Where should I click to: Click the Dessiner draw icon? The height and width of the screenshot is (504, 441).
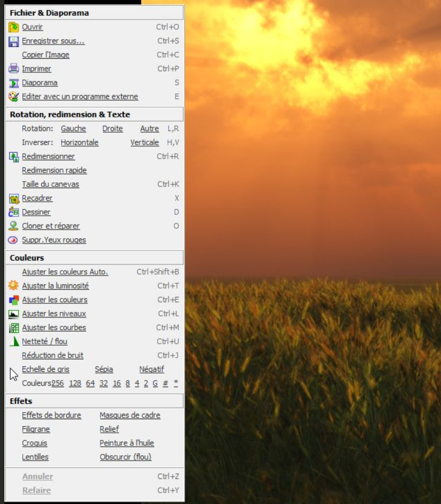14,213
